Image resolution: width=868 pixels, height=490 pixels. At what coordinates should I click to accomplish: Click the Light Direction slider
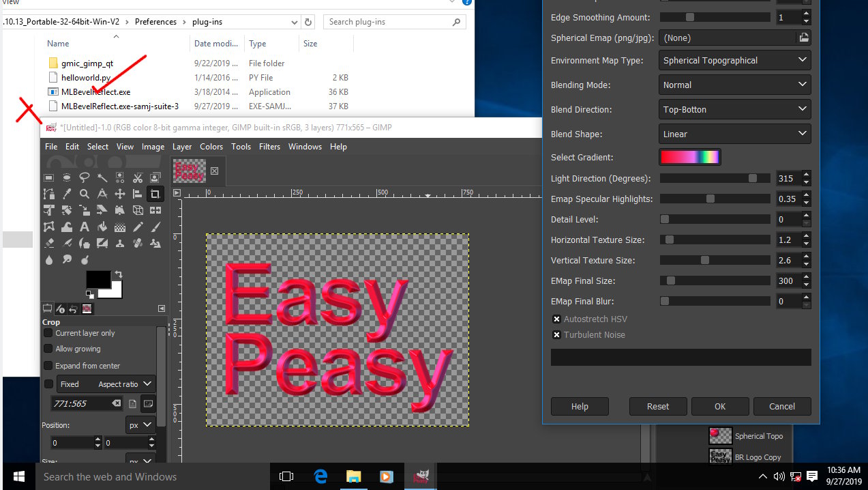[715, 178]
